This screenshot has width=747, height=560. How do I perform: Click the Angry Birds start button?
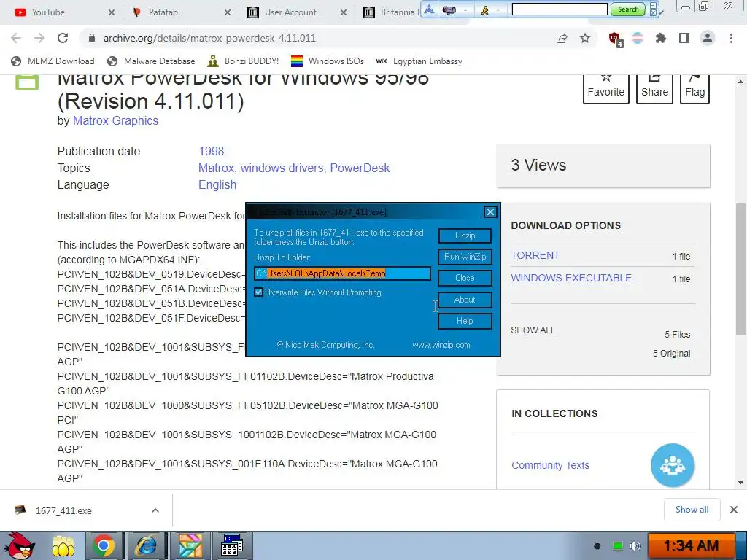[20, 545]
